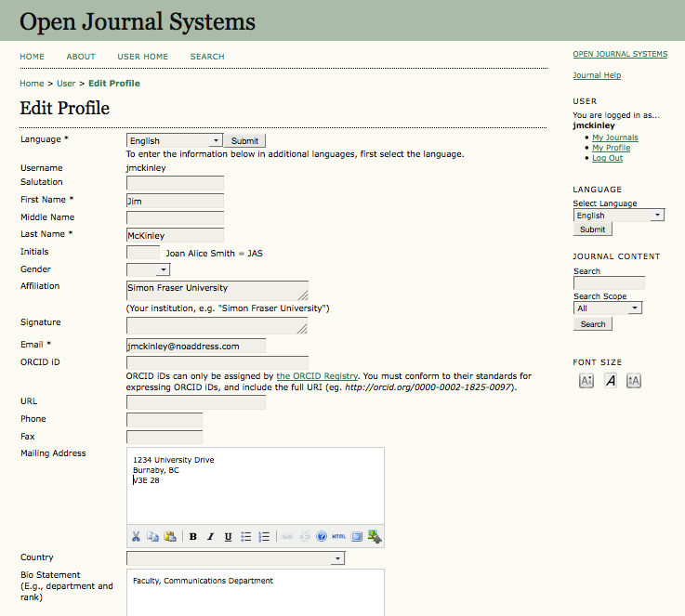Screen dimensions: 685x616
Task: Focus the Salutation input field
Action: pyautogui.click(x=175, y=183)
